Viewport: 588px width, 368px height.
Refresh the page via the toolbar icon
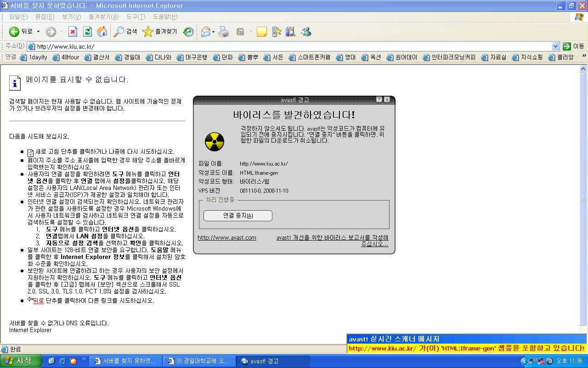[x=87, y=32]
